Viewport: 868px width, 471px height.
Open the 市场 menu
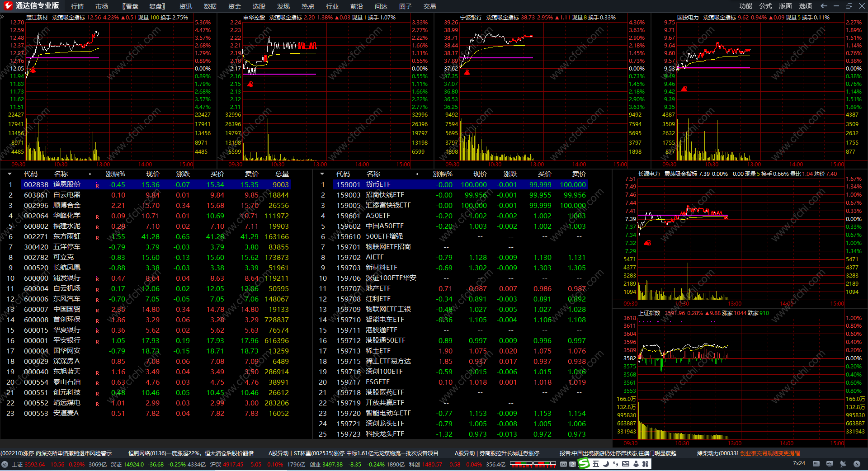102,6
